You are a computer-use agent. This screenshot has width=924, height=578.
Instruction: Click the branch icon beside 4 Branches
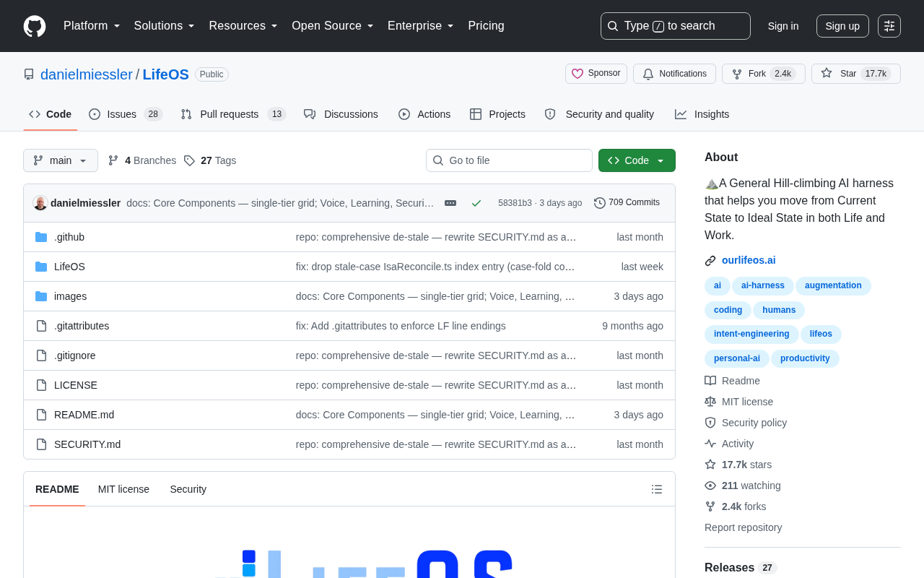[113, 160]
